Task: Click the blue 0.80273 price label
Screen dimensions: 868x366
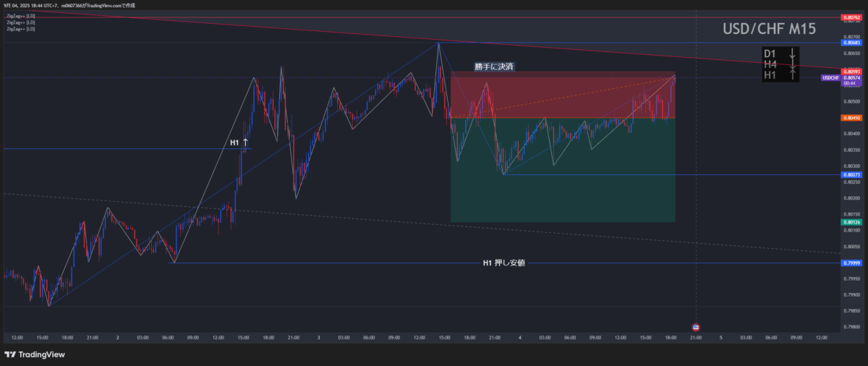Action: pyautogui.click(x=850, y=174)
